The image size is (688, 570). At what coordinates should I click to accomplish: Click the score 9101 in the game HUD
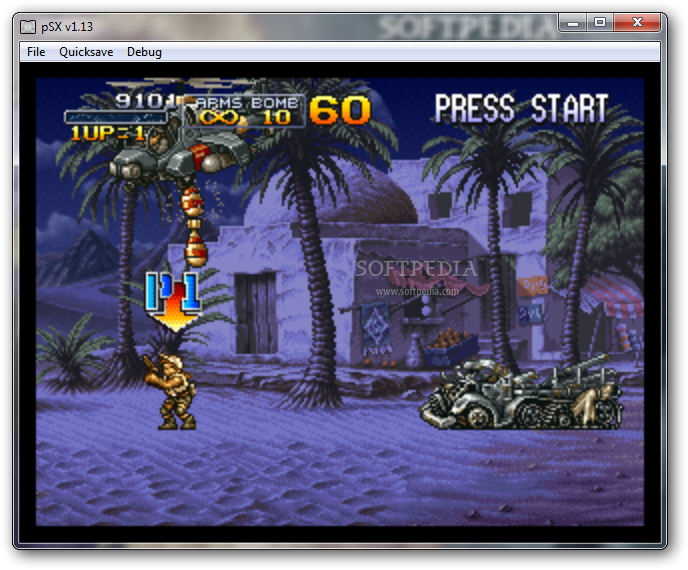point(145,101)
